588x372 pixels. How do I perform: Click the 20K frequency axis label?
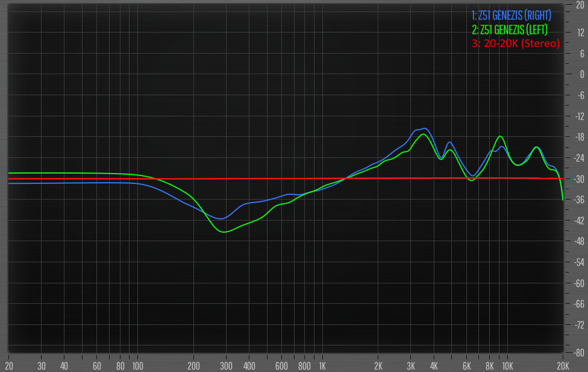pos(563,366)
